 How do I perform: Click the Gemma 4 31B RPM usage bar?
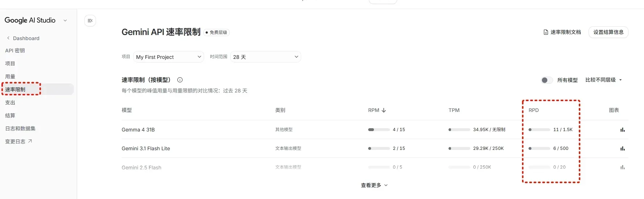click(x=379, y=130)
